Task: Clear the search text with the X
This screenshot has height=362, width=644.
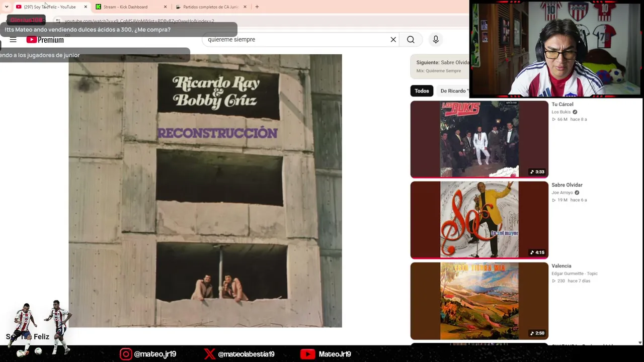Action: (393, 40)
